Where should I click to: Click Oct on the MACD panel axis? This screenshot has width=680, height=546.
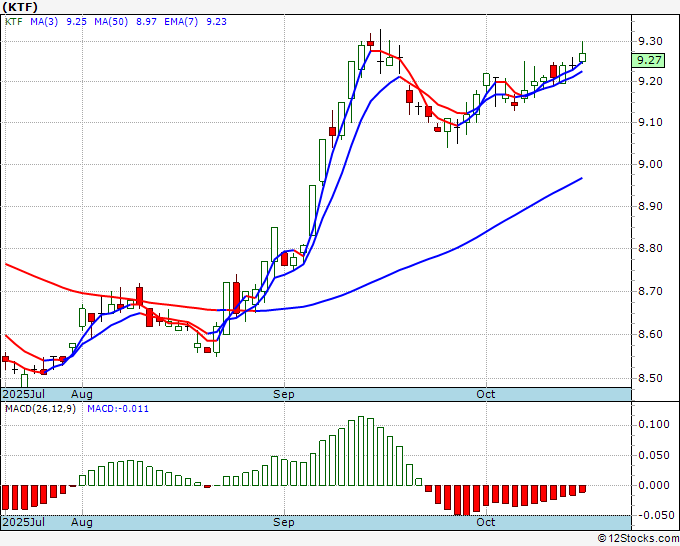coord(486,522)
